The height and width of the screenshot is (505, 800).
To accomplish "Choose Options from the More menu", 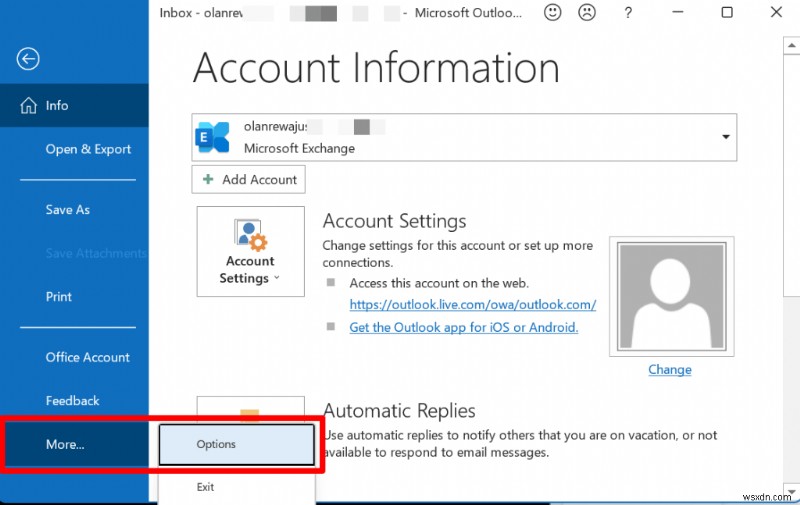I will (x=237, y=444).
